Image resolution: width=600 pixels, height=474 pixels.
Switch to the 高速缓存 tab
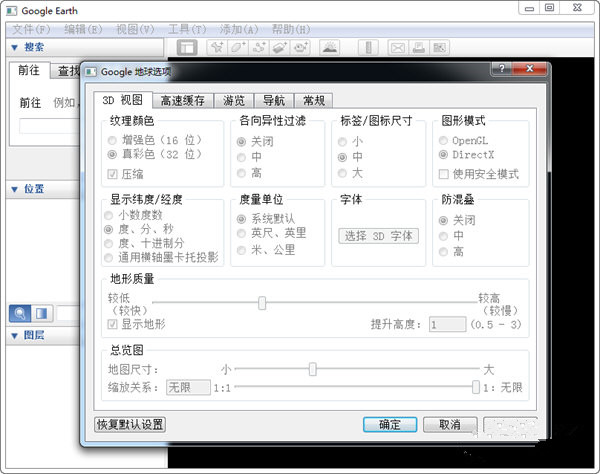pyautogui.click(x=183, y=101)
